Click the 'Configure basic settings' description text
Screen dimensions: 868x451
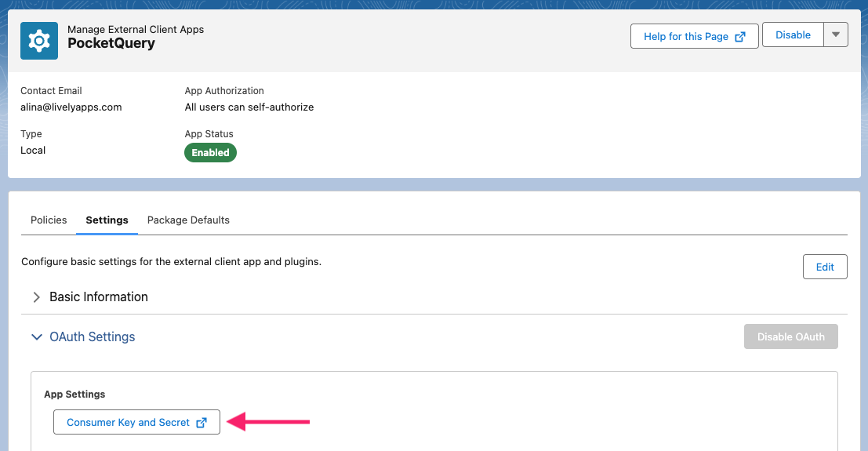pyautogui.click(x=171, y=261)
